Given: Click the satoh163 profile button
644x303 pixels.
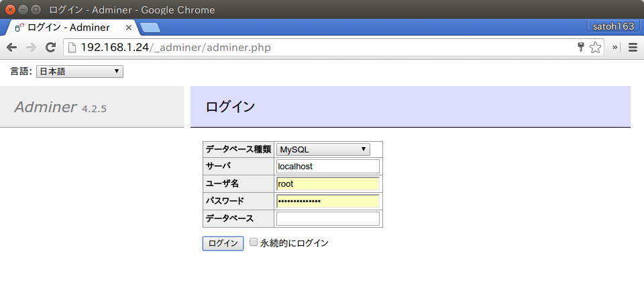Looking at the screenshot, I should (x=614, y=26).
